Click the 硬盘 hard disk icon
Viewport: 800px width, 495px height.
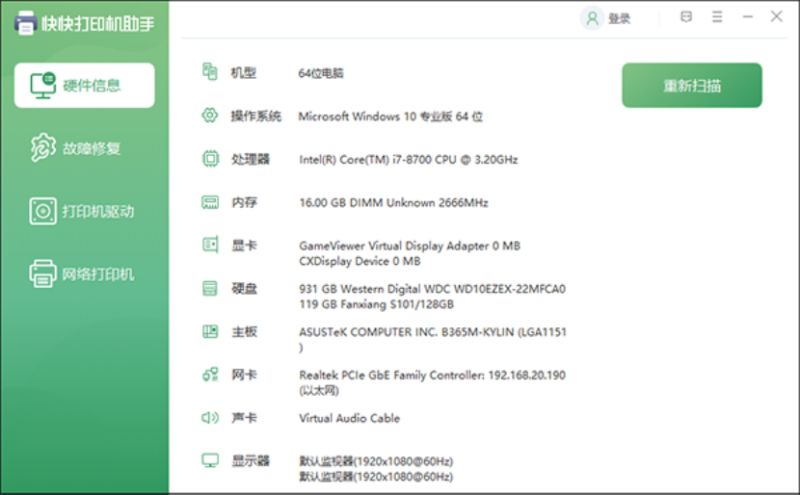[210, 288]
